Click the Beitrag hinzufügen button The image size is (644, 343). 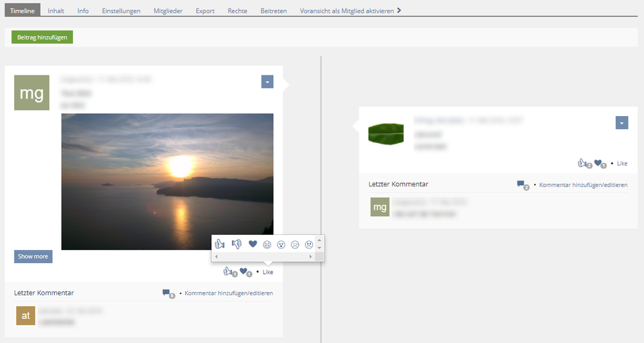point(43,37)
